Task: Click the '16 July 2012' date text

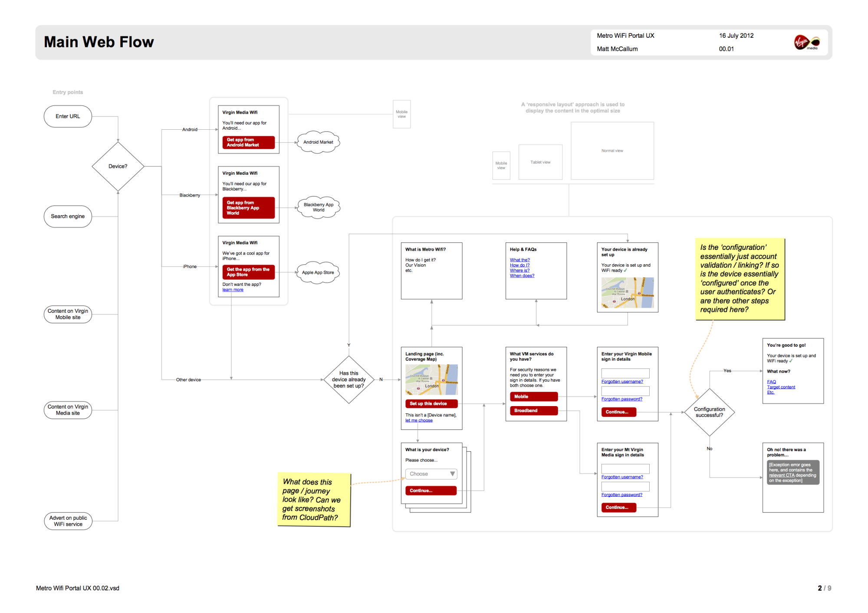Action: point(736,36)
